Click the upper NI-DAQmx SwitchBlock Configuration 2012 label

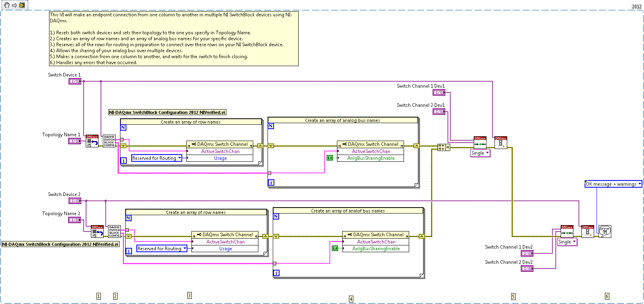point(167,112)
